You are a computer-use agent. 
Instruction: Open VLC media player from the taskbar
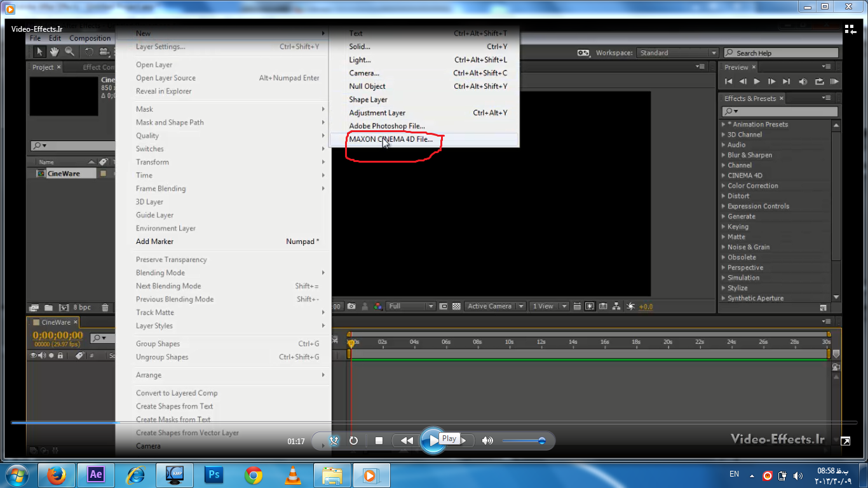tap(292, 475)
